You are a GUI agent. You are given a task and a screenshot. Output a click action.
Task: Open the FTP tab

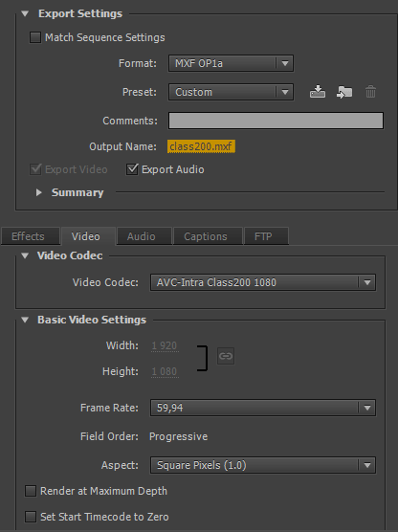pyautogui.click(x=266, y=236)
